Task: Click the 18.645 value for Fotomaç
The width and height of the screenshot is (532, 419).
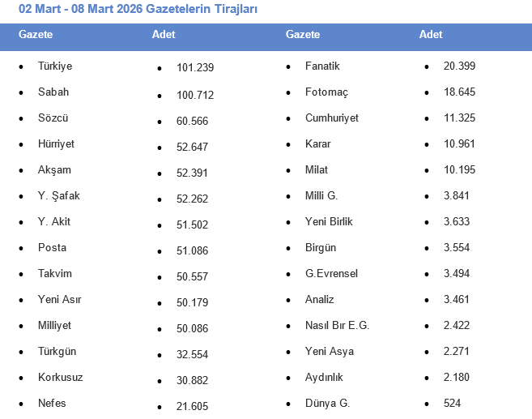Action: 459,92
